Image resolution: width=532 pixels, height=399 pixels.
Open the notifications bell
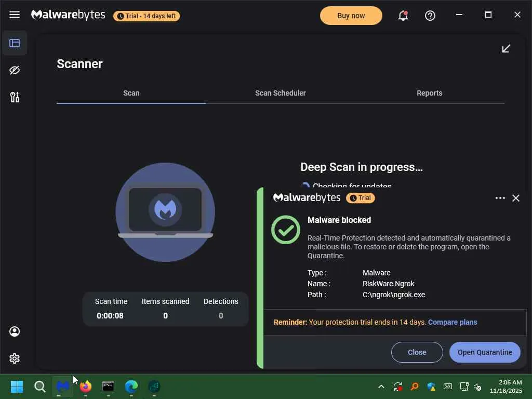click(403, 16)
